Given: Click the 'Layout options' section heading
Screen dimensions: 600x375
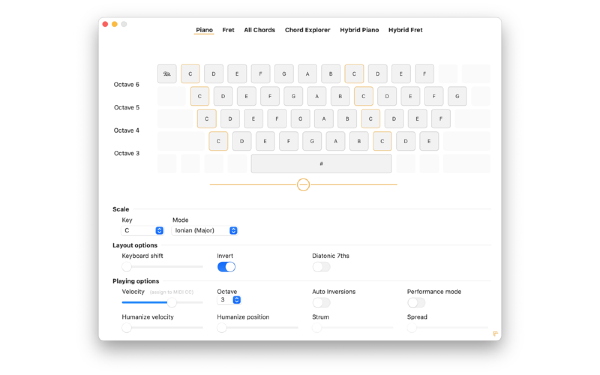Looking at the screenshot, I should click(135, 245).
